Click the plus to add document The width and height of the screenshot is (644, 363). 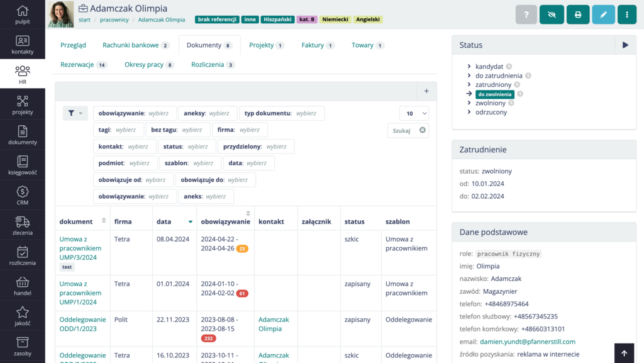[426, 91]
